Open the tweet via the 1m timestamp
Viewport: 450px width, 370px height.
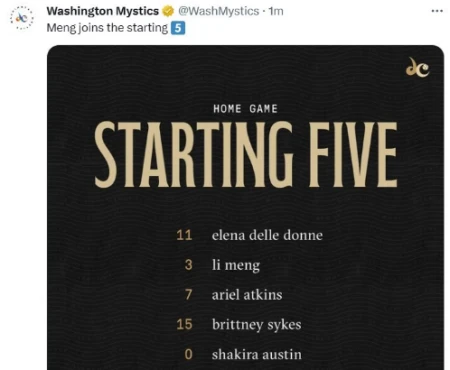[x=276, y=11]
